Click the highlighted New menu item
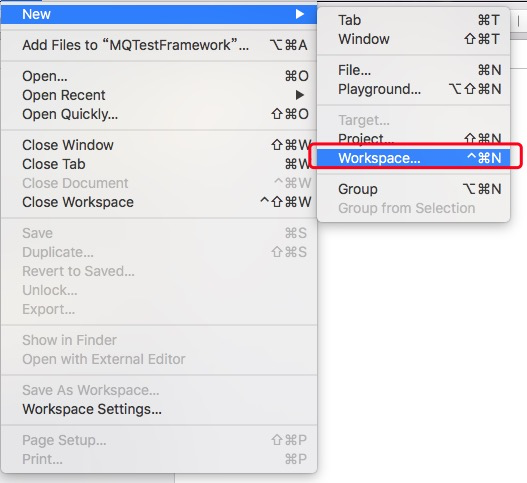Viewport: 527px width, 483px height. tap(159, 14)
